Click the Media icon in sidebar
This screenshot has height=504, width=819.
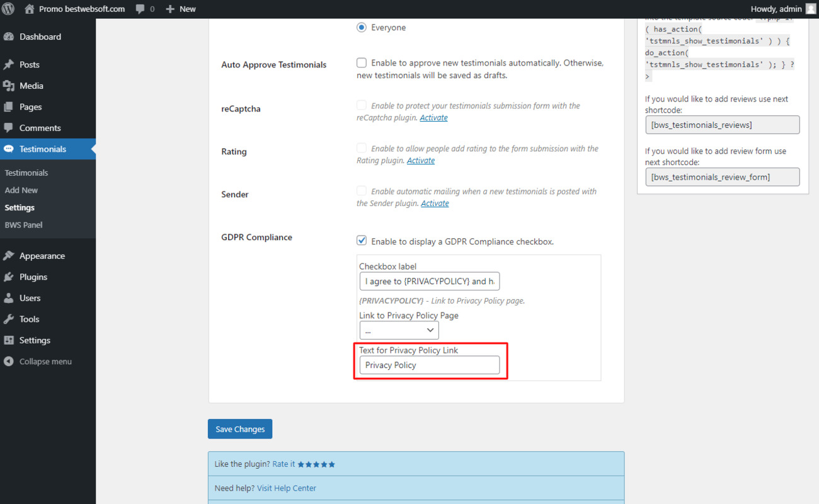tap(9, 86)
